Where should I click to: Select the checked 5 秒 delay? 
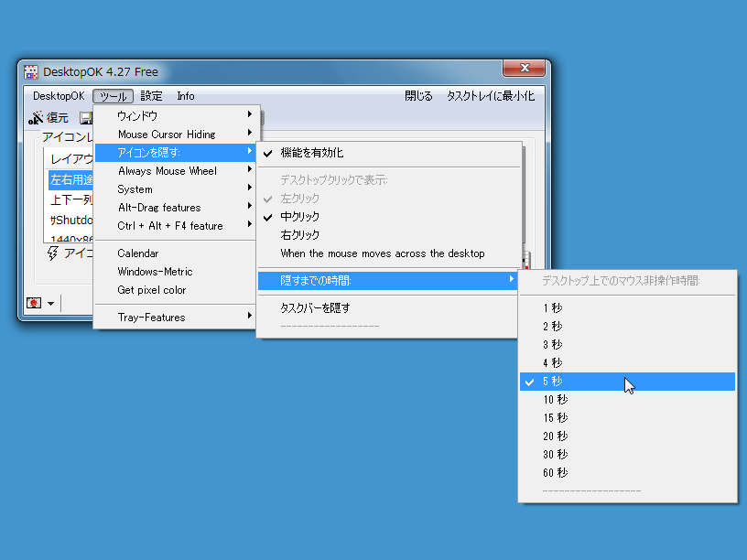[x=627, y=382]
